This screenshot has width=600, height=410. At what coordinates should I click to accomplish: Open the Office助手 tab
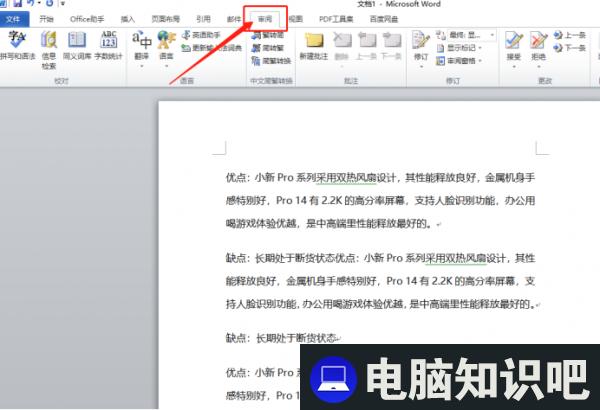[x=87, y=19]
